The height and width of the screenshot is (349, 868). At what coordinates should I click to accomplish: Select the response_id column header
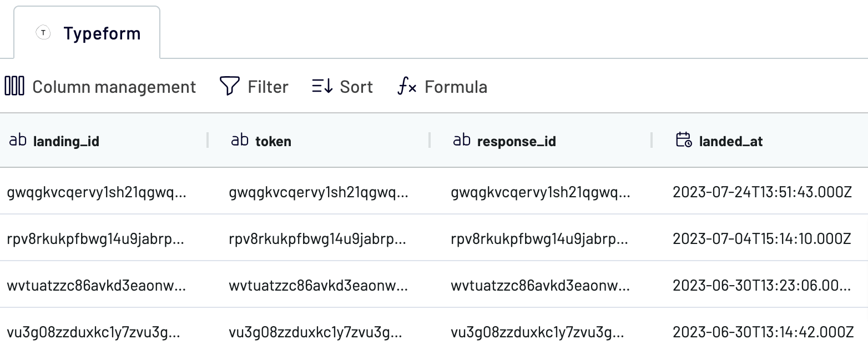click(541, 141)
